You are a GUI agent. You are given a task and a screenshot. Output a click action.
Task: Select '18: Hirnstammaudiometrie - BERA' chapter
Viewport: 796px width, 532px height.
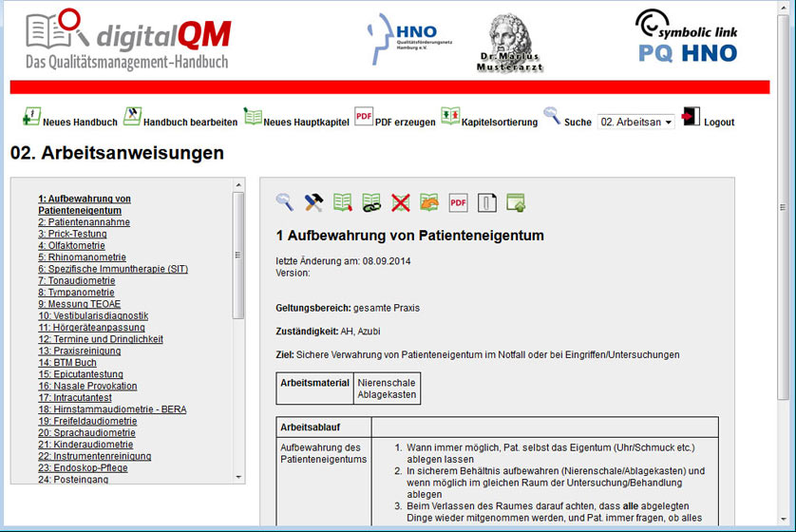(112, 409)
